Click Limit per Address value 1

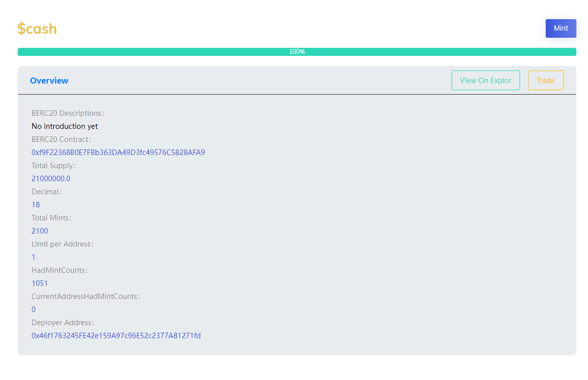33,258
